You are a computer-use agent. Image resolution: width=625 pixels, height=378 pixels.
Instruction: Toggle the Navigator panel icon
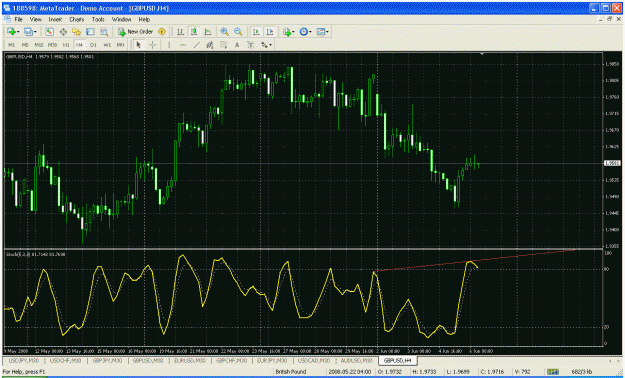click(77, 32)
